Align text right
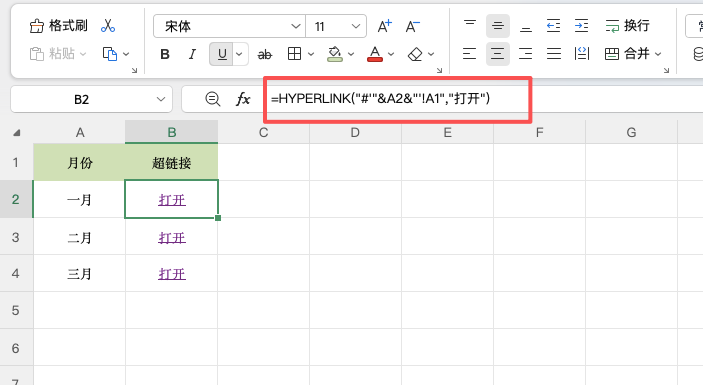Viewport: 703px width, 385px height. pos(525,54)
